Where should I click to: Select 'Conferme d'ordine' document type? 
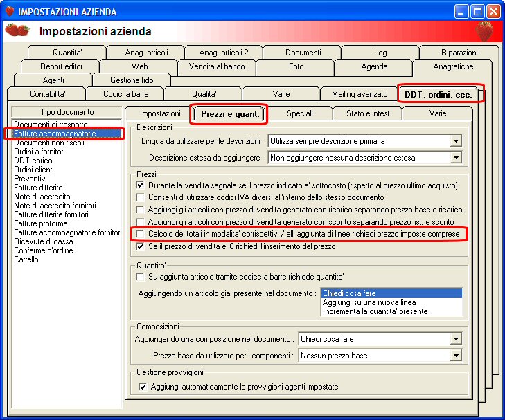pos(67,250)
